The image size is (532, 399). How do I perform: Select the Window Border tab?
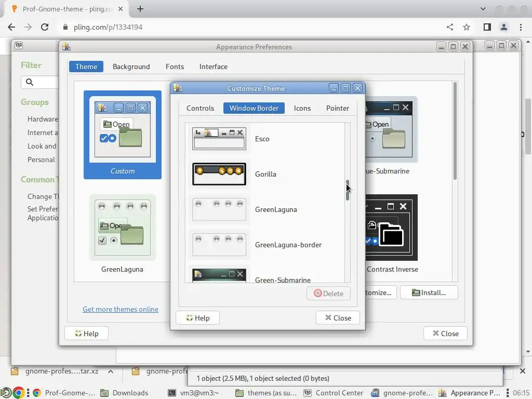tap(254, 108)
